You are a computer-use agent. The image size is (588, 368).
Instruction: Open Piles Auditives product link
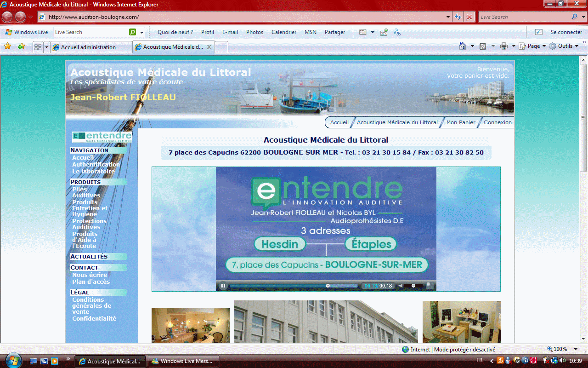pos(86,192)
